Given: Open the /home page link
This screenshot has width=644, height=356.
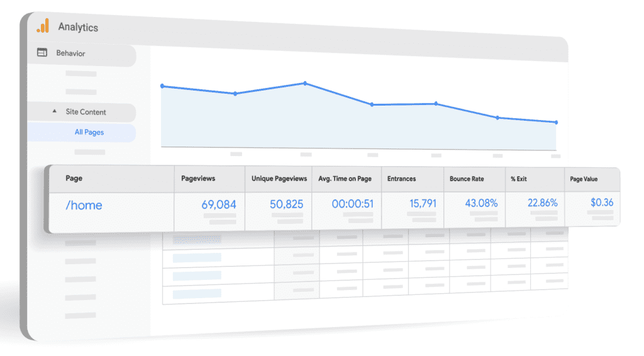Looking at the screenshot, I should click(84, 205).
